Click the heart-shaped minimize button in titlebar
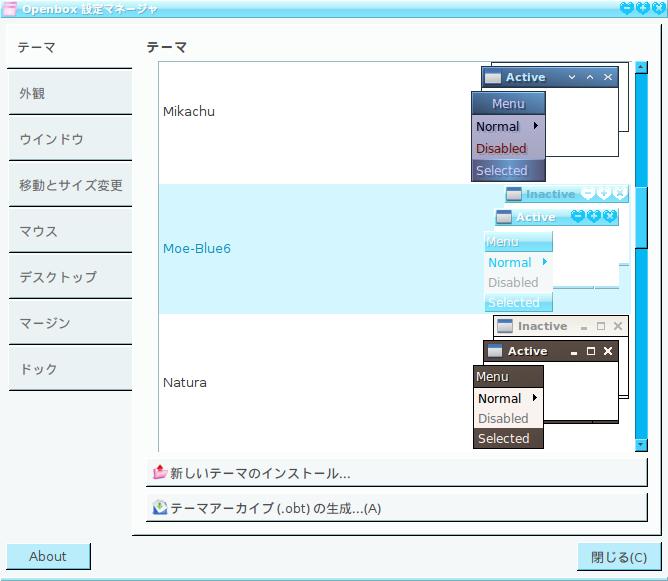 pyautogui.click(x=627, y=8)
